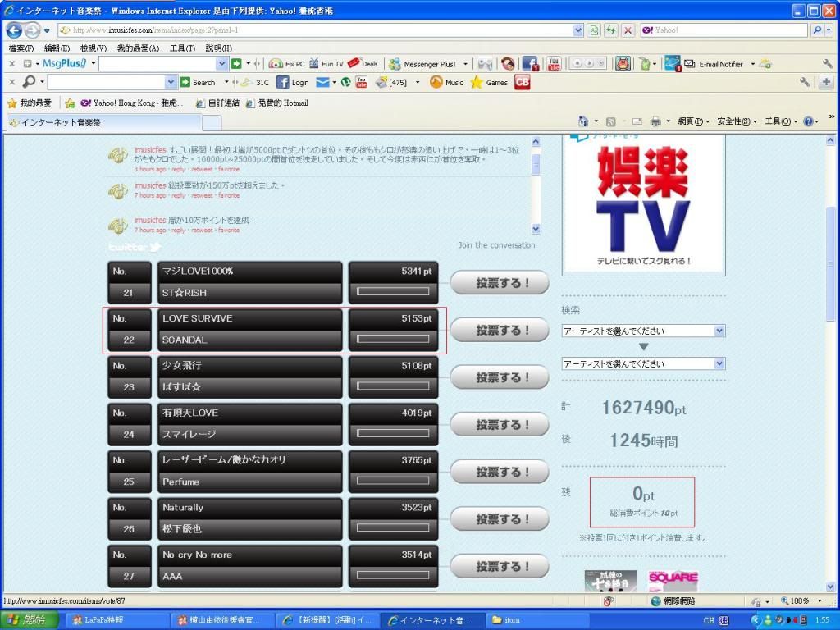Viewport: 840px width, 630px height.
Task: Click the YouTube icon in MsgPlus toolbar
Action: pyautogui.click(x=554, y=64)
